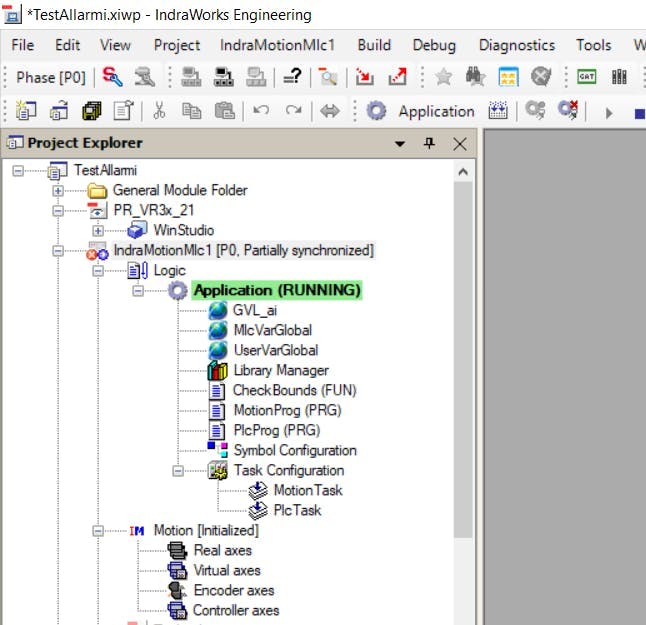Image resolution: width=646 pixels, height=625 pixels.
Task: Collapse the Task Configuration node
Action: coord(178,471)
